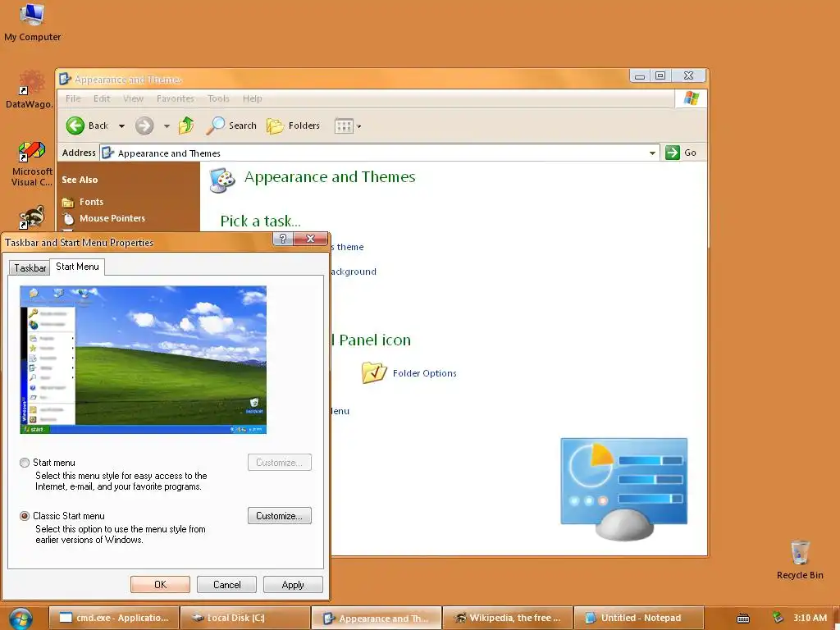Open the raccoon desktop shortcut icon

point(32,217)
